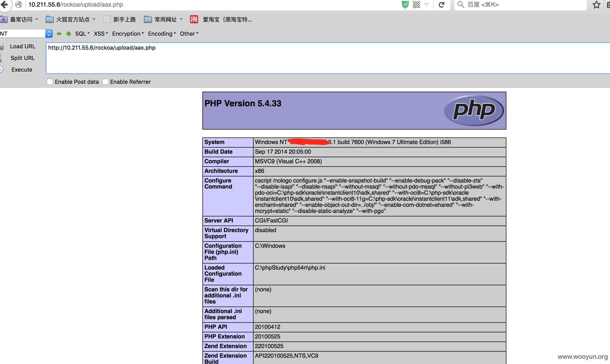
Task: Open the SQL menu
Action: (82, 34)
